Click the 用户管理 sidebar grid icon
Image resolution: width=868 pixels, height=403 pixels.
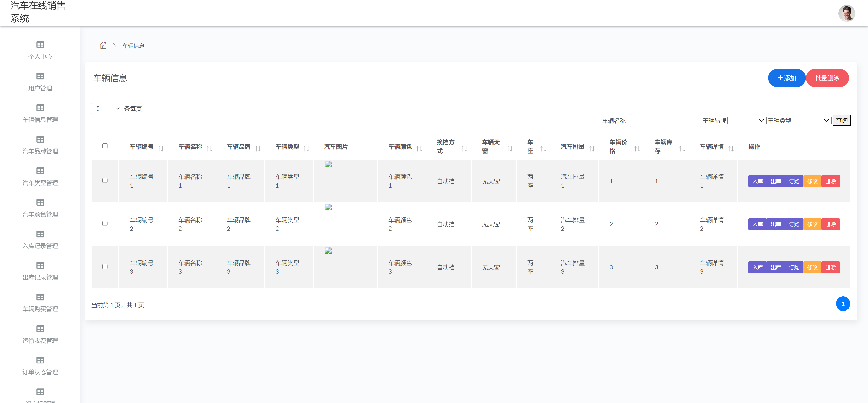[x=40, y=76]
